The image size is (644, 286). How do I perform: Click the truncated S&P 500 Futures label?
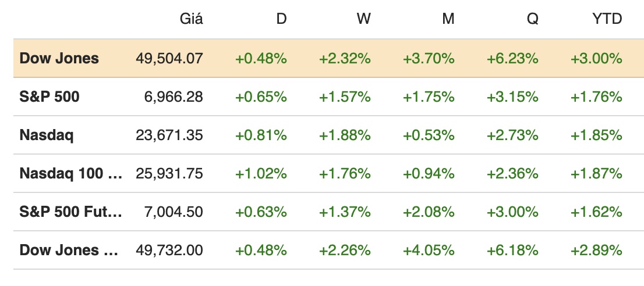(71, 212)
